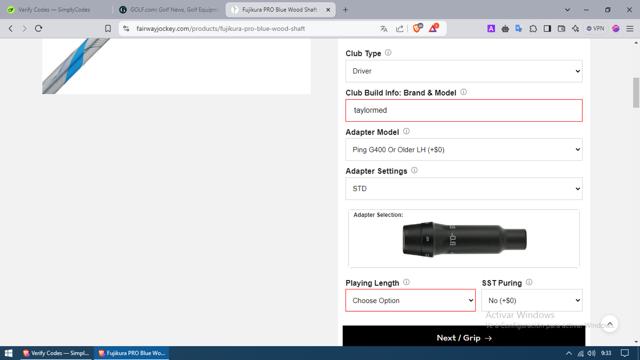
Task: Open the Windows notification center
Action: (x=625, y=353)
